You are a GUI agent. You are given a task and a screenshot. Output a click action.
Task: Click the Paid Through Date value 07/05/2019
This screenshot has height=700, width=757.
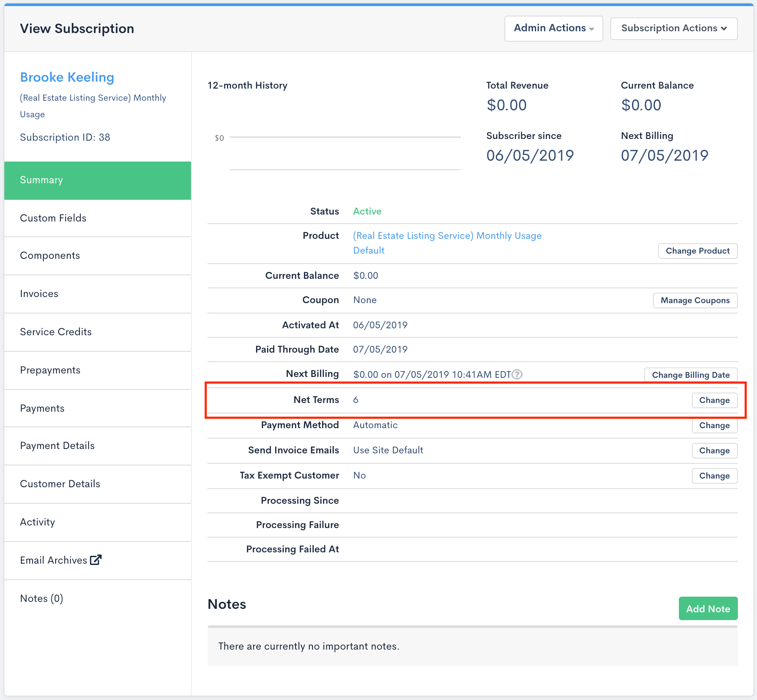pos(380,350)
